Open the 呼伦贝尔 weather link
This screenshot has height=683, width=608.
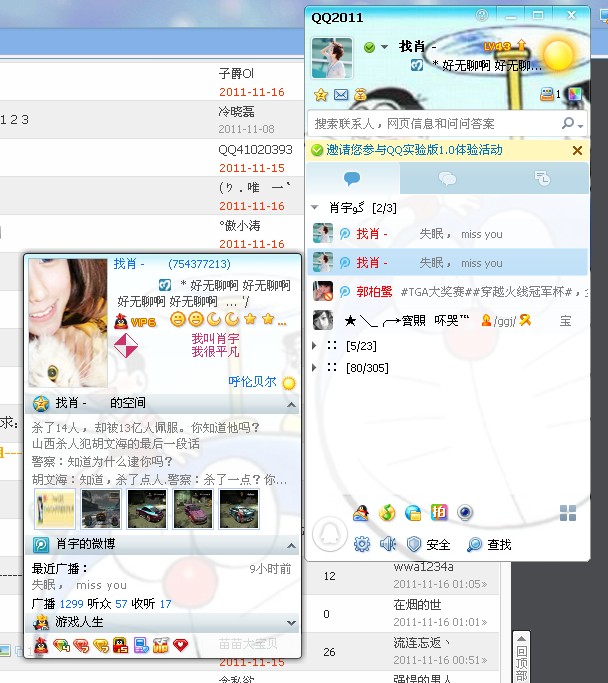(x=252, y=382)
